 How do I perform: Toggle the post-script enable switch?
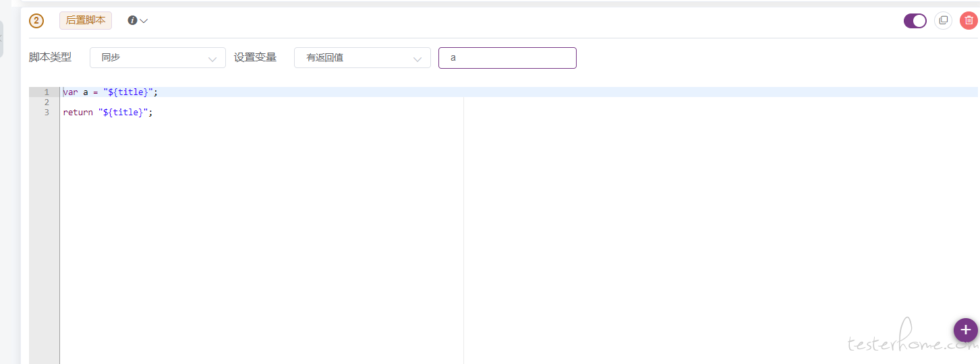coord(915,21)
